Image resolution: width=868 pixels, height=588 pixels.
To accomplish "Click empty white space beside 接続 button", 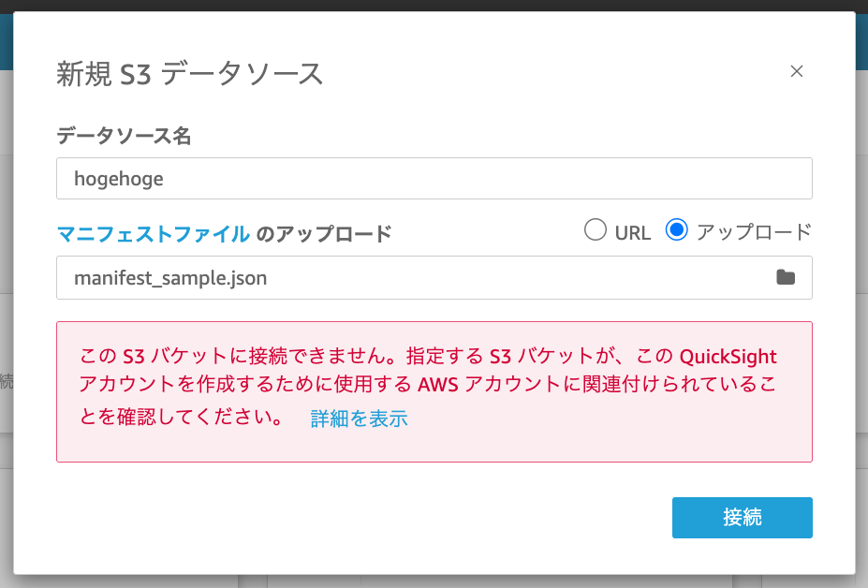I will [360, 517].
